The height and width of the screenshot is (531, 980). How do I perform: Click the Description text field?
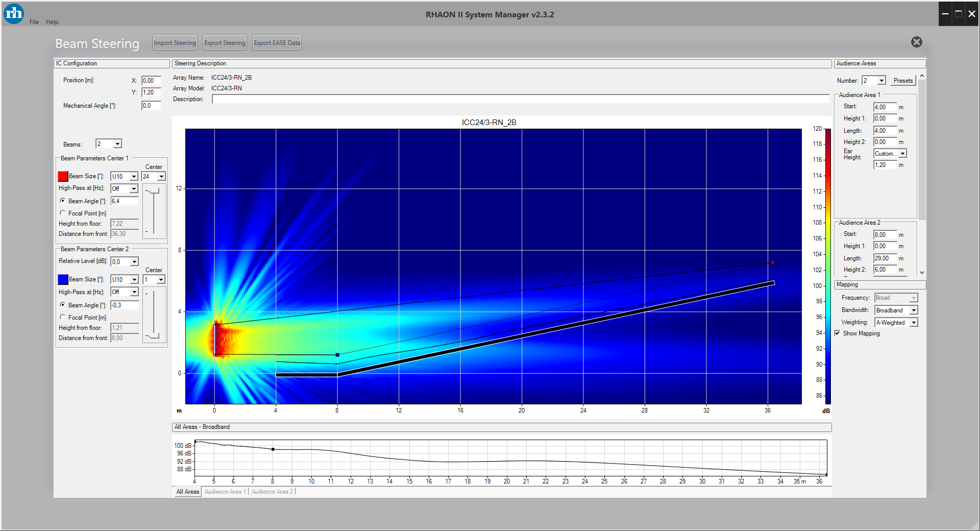(521, 99)
